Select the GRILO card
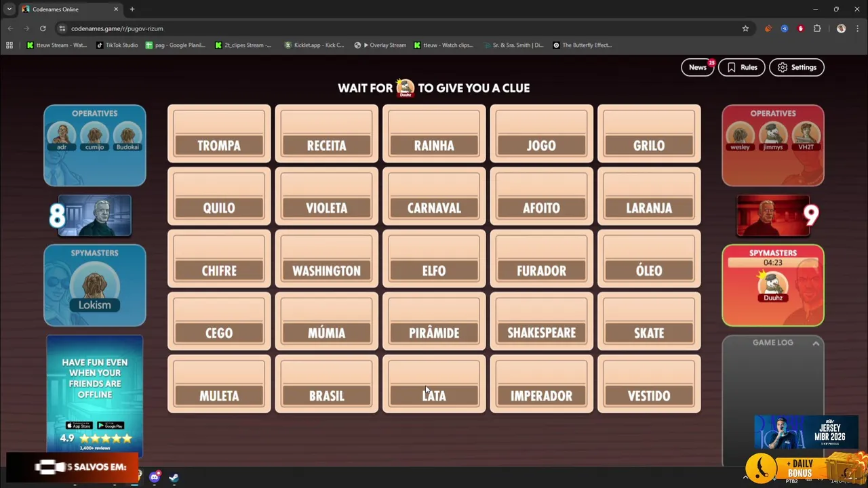The height and width of the screenshot is (488, 868). coord(649,134)
